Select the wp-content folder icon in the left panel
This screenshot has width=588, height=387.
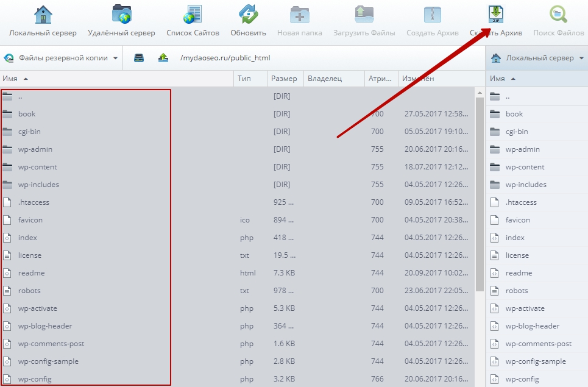(x=7, y=166)
